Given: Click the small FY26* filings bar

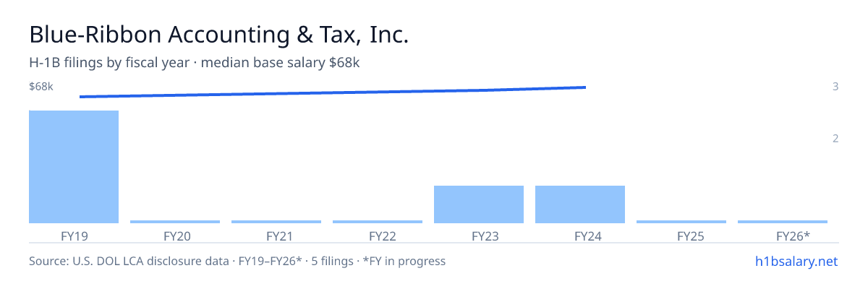Looking at the screenshot, I should [783, 222].
